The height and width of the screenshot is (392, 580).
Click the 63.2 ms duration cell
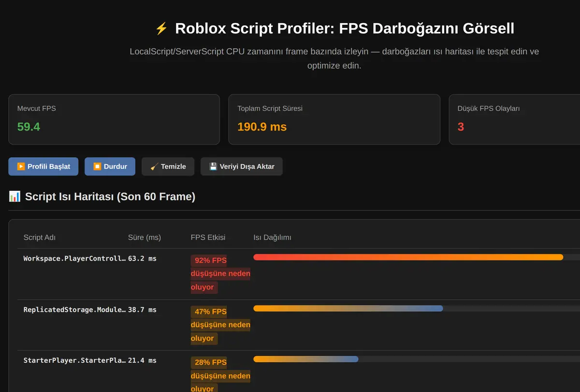(x=142, y=259)
